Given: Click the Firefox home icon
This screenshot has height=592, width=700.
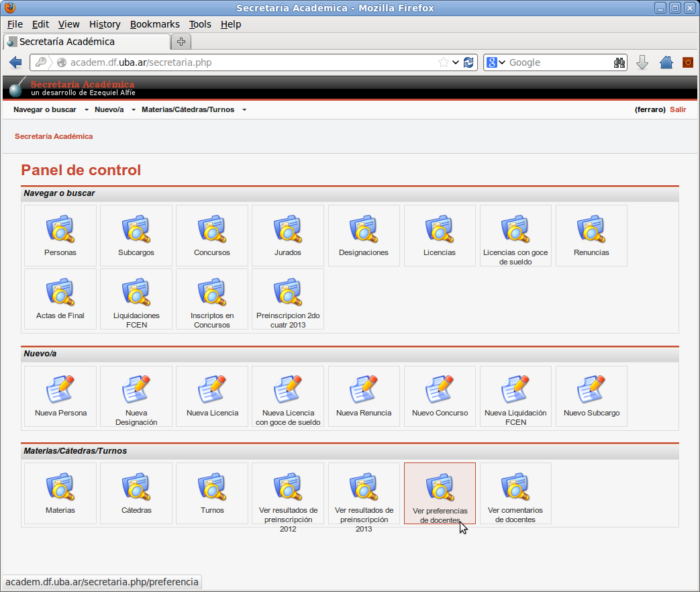Looking at the screenshot, I should [666, 62].
